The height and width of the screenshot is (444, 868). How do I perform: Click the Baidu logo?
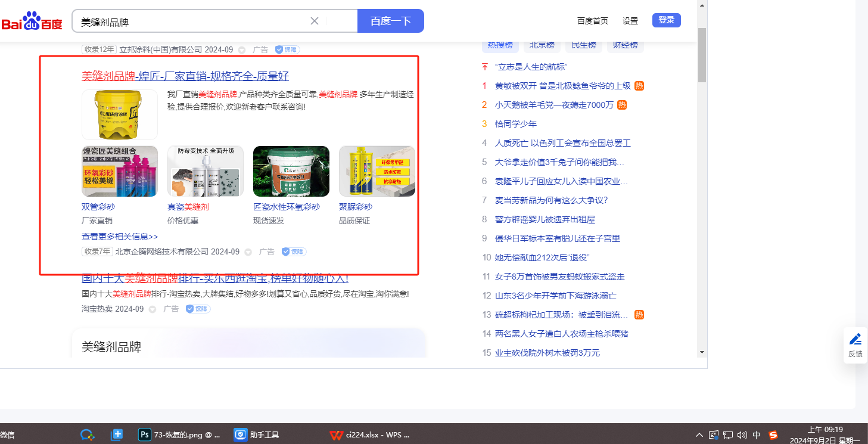[32, 21]
